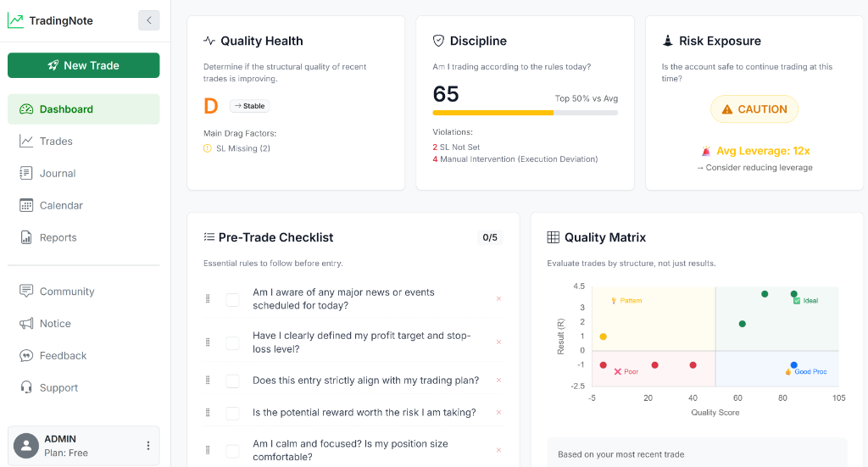Check the trading plan alignment item
The image size is (868, 467).
[232, 381]
